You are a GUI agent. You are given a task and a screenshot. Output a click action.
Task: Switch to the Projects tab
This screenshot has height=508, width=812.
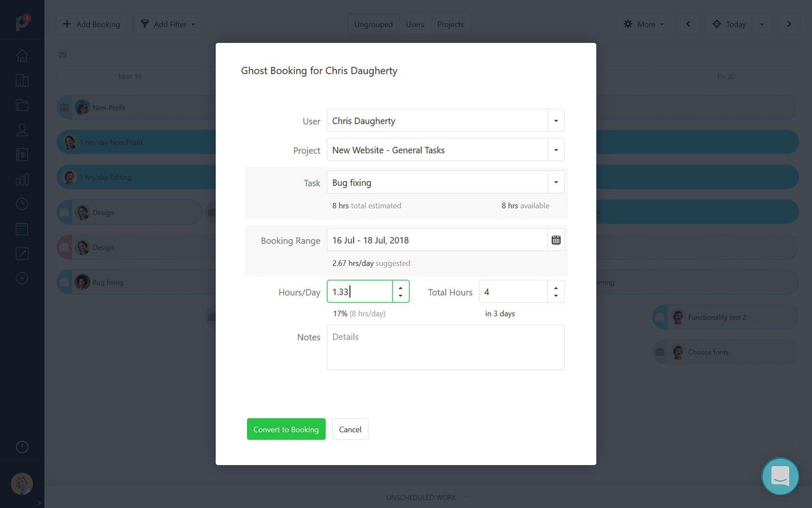click(x=450, y=24)
